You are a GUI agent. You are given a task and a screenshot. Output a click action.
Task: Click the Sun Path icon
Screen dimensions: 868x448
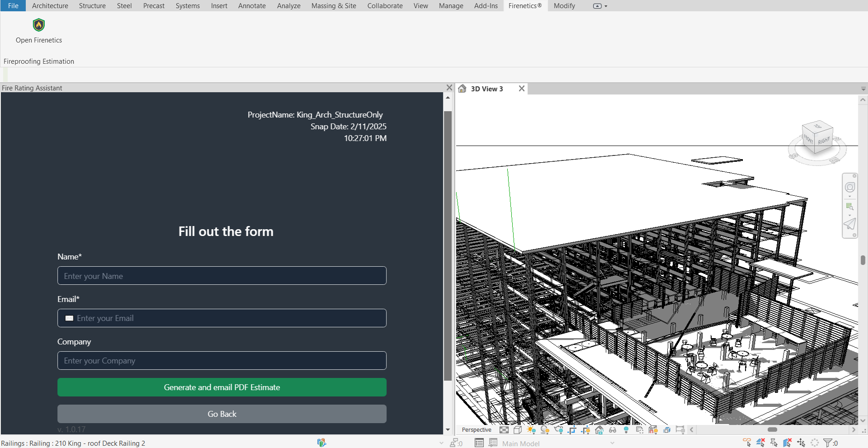[531, 430]
